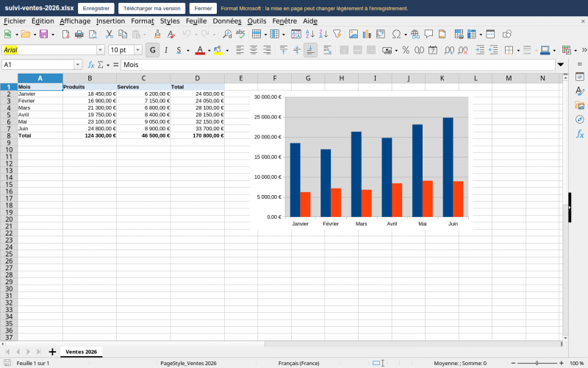
Task: Apply red font color swatch
Action: (200, 50)
